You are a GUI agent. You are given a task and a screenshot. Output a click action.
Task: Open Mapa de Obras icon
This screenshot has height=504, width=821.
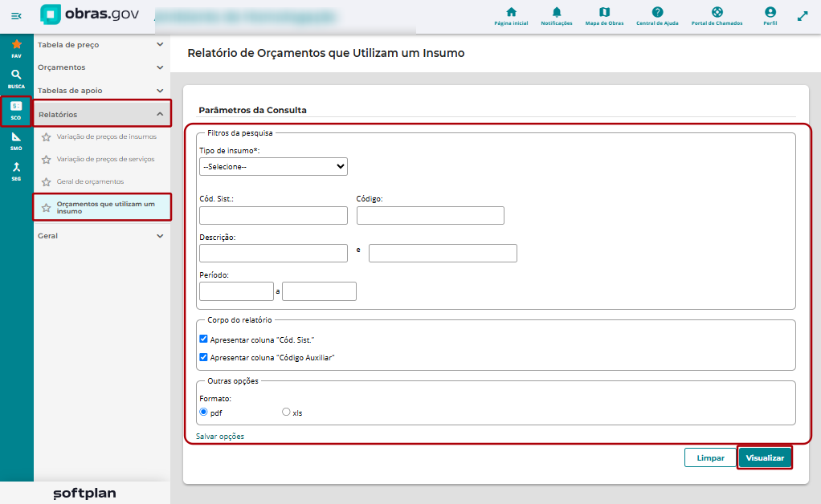tap(604, 16)
